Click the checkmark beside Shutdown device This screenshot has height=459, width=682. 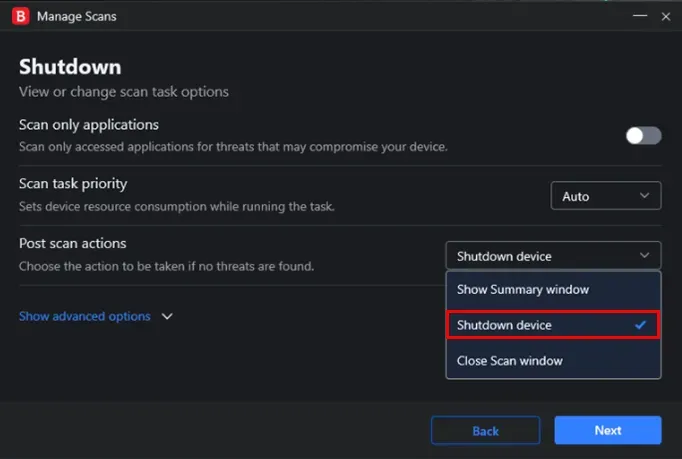pos(640,325)
